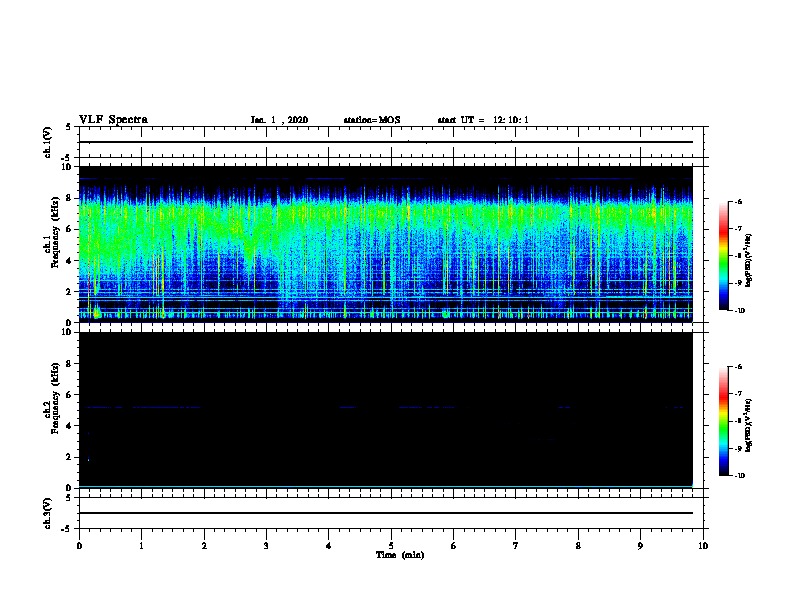Click the ch.2 spectrogram color bar
The width and height of the screenshot is (792, 612).
pyautogui.click(x=723, y=421)
